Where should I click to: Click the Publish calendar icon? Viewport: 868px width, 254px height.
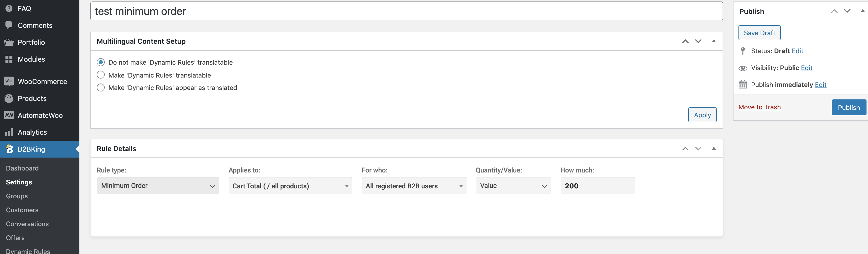[743, 85]
